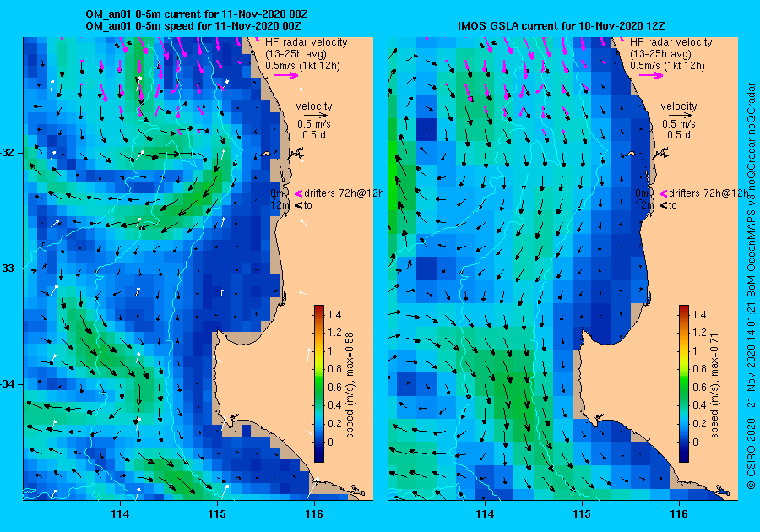The width and height of the screenshot is (760, 532).
Task: Click the 'velocity' label on the left map
Action: 314,106
